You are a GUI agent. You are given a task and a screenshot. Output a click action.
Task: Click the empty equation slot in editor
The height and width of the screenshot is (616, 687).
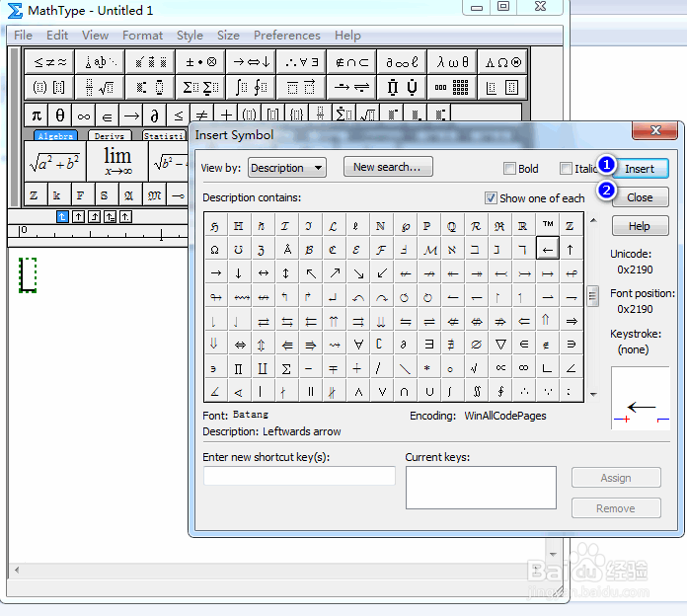click(x=28, y=275)
